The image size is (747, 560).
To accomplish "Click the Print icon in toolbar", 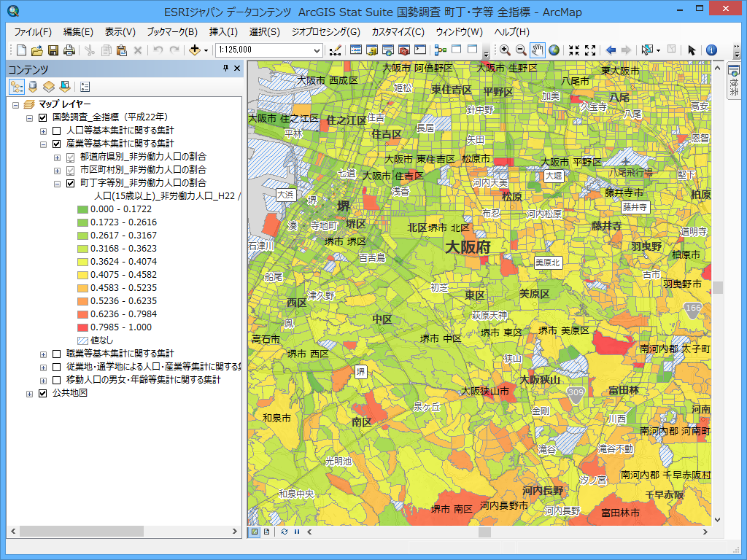I will pos(69,50).
